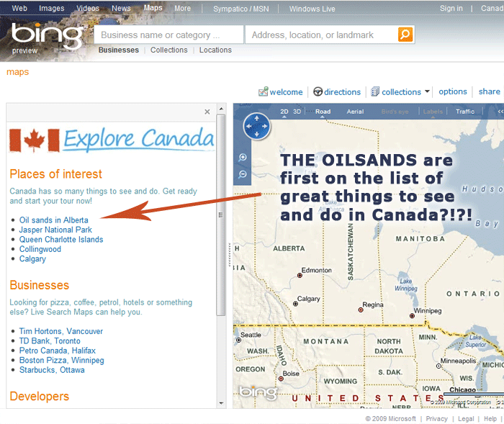
Task: Click Sign in
Action: (x=451, y=9)
